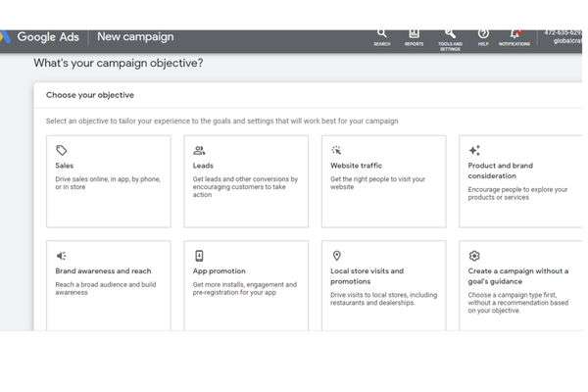Select Local store visits and promotions card
The width and height of the screenshot is (588, 392).
click(384, 286)
